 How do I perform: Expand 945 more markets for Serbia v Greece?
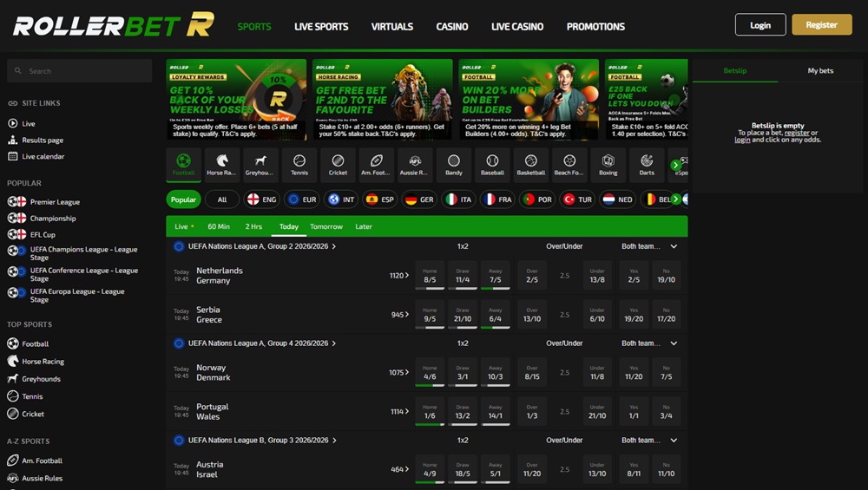coord(400,314)
